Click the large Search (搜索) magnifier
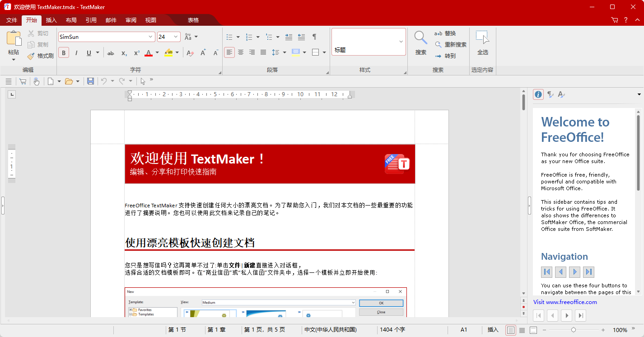 (x=420, y=38)
